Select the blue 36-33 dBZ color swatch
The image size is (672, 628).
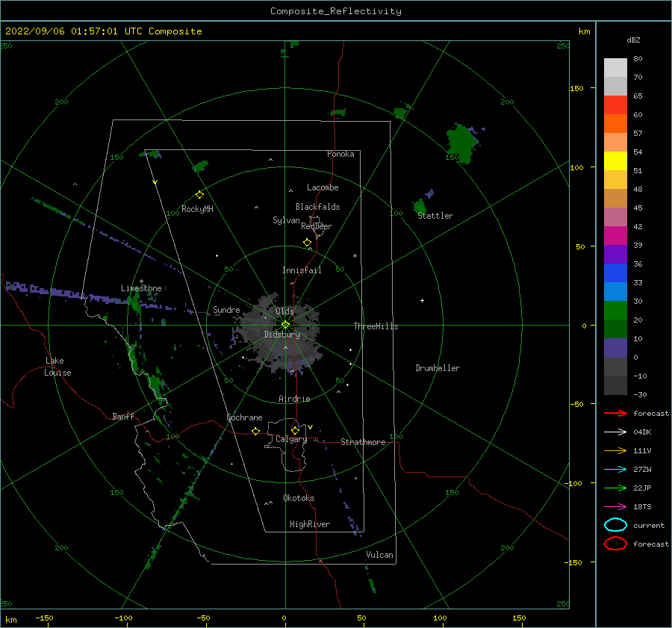point(615,273)
